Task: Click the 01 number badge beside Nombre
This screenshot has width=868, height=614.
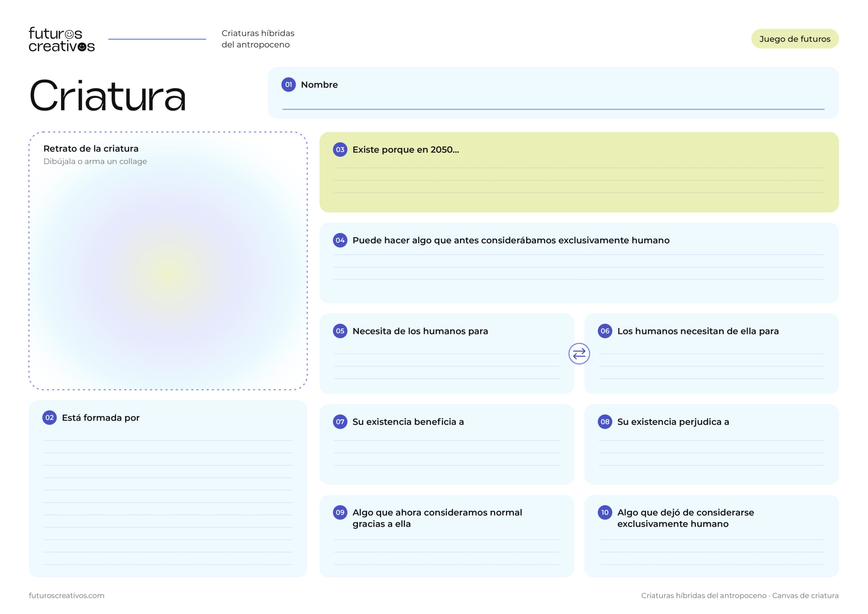Action: (x=289, y=85)
